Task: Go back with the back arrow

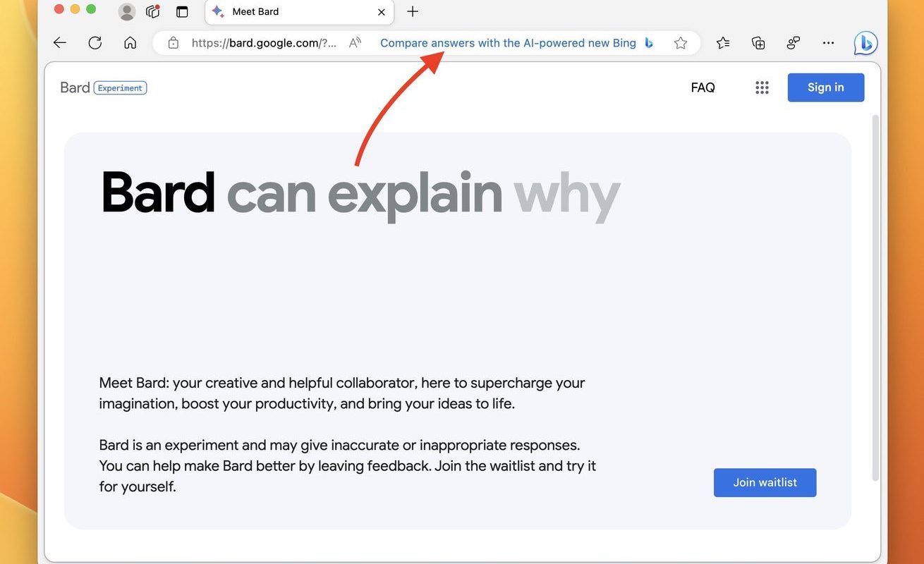Action: [60, 43]
